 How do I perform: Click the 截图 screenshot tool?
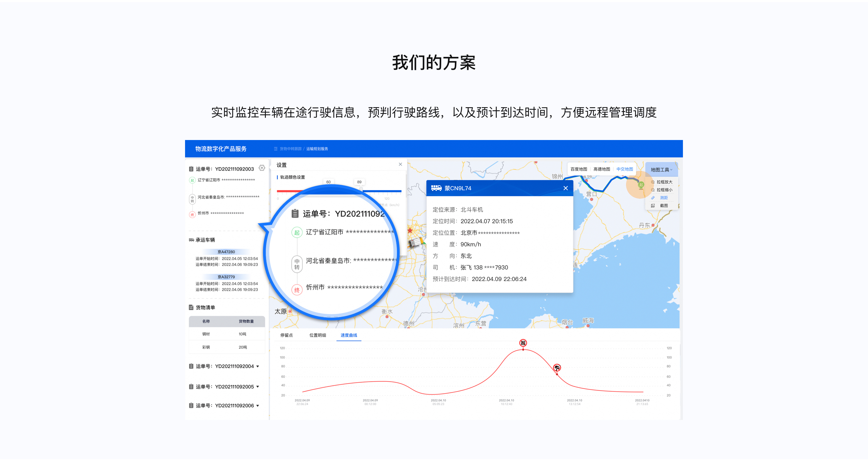(x=660, y=205)
